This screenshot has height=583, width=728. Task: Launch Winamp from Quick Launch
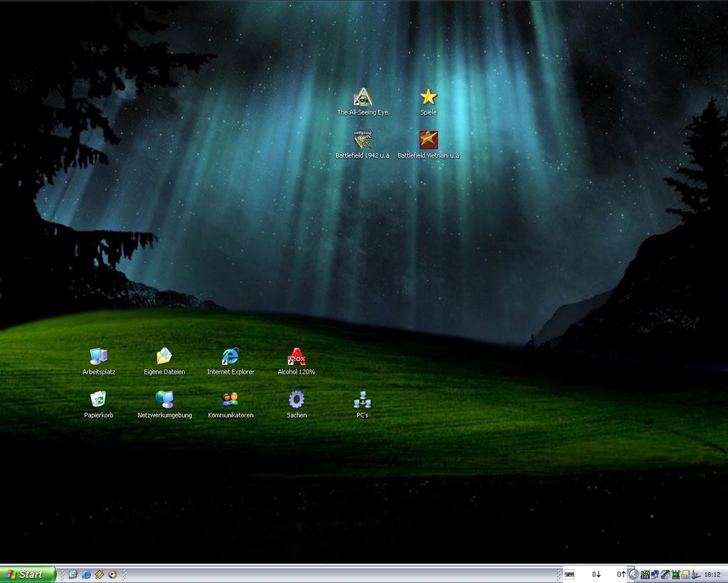pyautogui.click(x=99, y=574)
